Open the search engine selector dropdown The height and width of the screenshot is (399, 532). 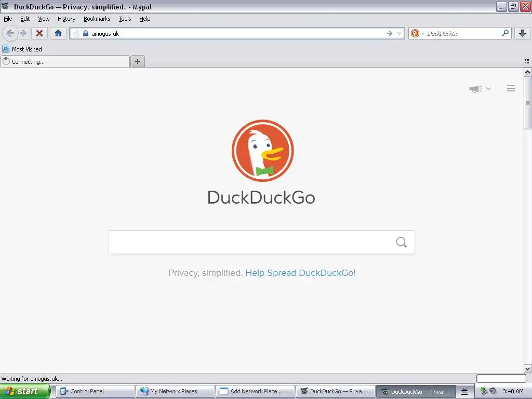[422, 33]
